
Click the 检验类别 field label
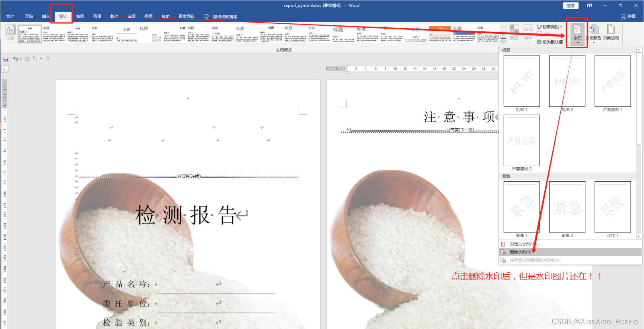[126, 323]
